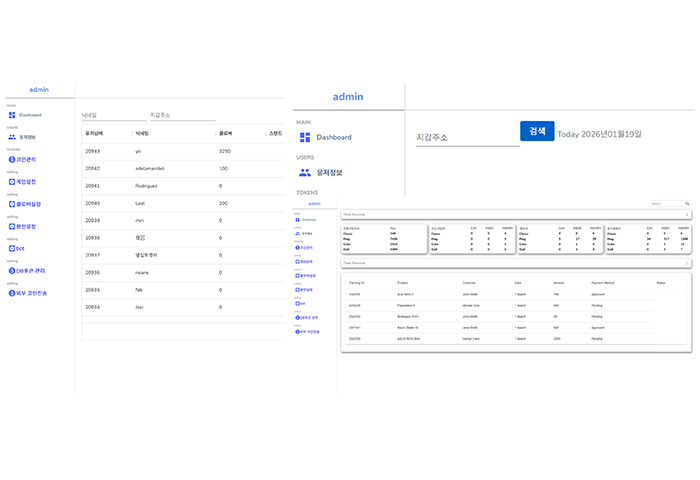Select the ASUS ROG Strix order row
Viewport: 700px width, 480px height.
[x=500, y=339]
